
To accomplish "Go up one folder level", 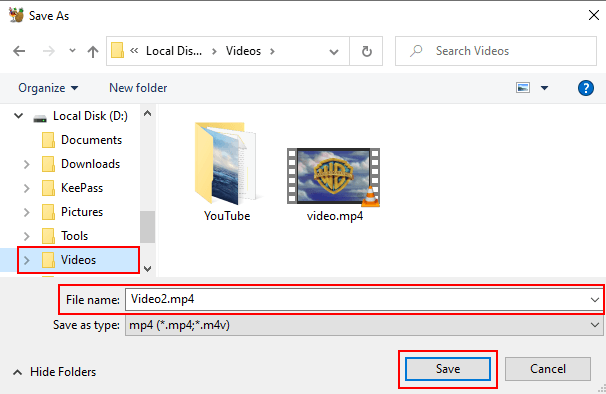I will pyautogui.click(x=93, y=51).
